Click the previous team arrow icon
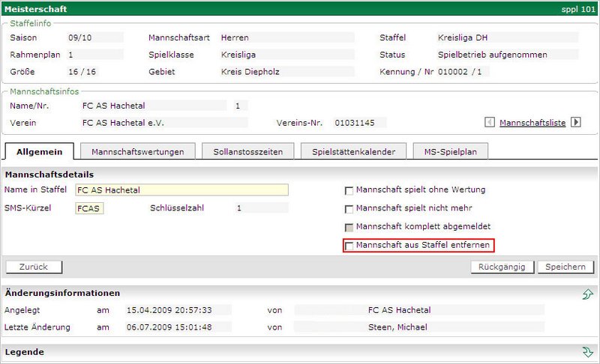This screenshot has width=600, height=364. [x=490, y=122]
